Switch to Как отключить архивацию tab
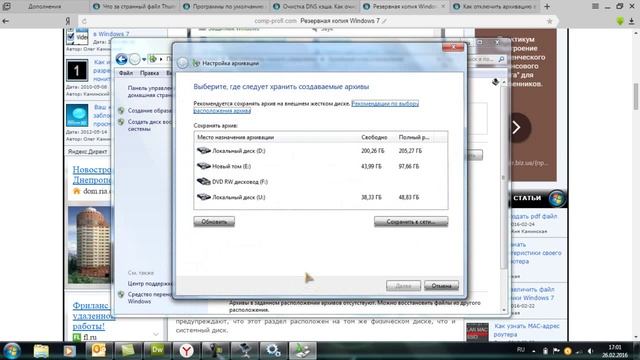The image size is (640, 360). tap(495, 7)
